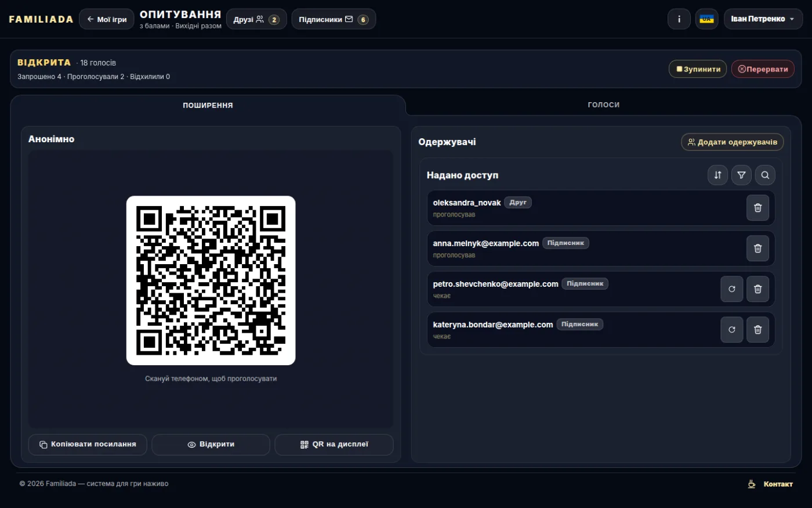Image resolution: width=812 pixels, height=508 pixels.
Task: Open the Іван Петренко user menu
Action: [763, 19]
